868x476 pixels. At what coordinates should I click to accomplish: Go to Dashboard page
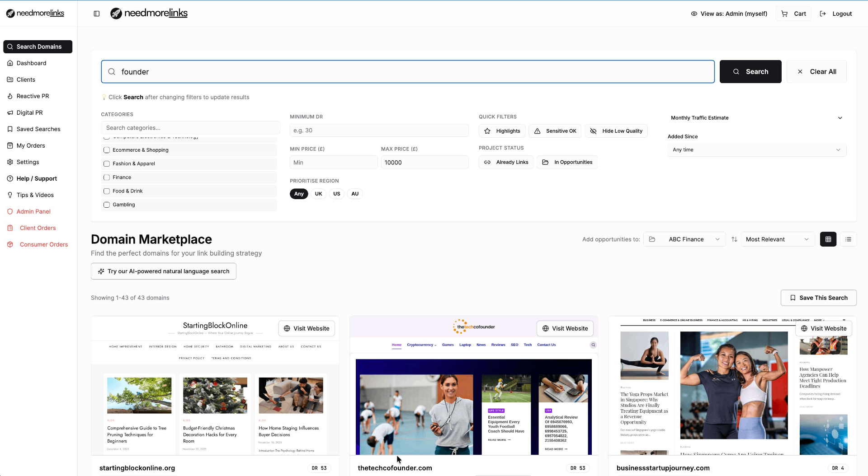point(38,63)
